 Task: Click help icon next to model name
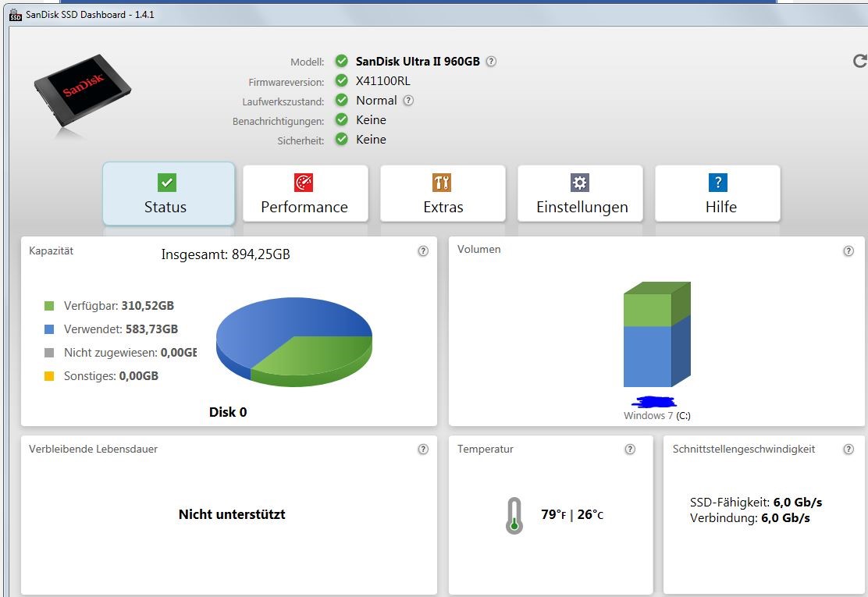tap(491, 62)
